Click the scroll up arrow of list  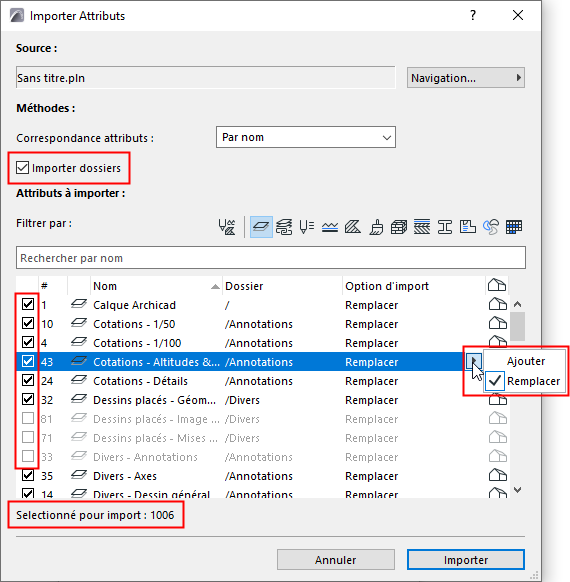tap(518, 304)
